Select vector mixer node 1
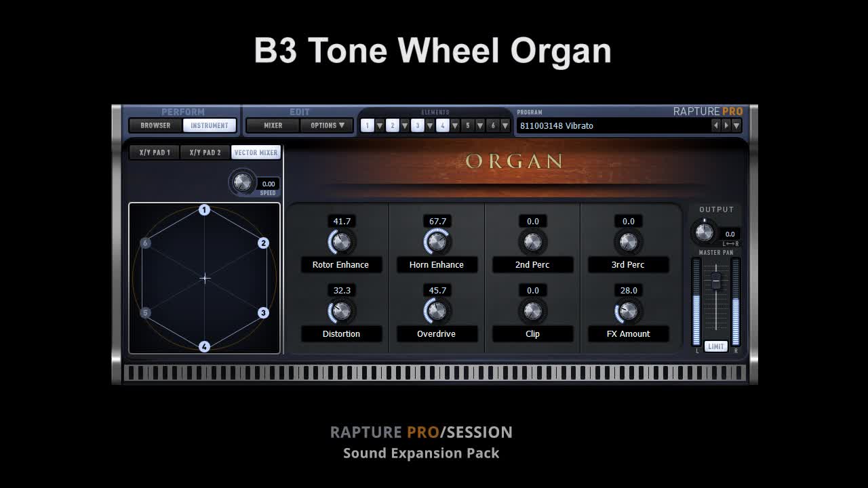 [x=204, y=210]
